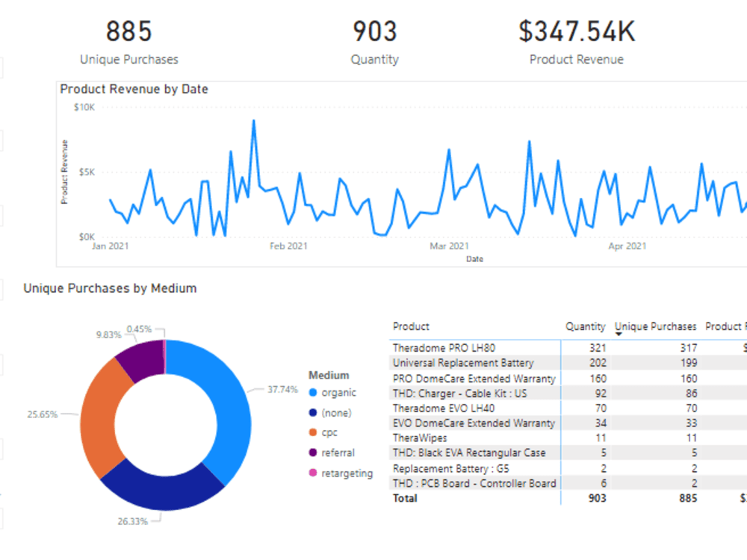Viewport: 747px width, 560px height.
Task: Select the Product Revenue by Date chart title
Action: [x=133, y=89]
